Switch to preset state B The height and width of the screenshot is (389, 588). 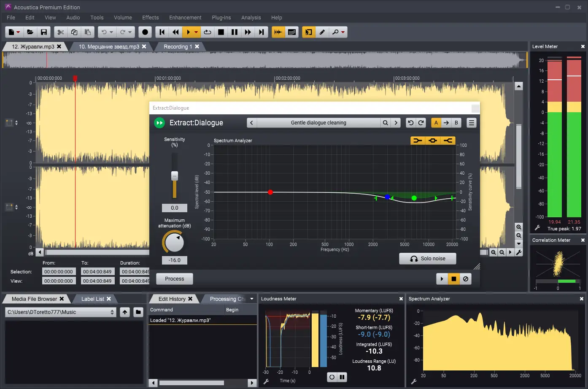456,122
